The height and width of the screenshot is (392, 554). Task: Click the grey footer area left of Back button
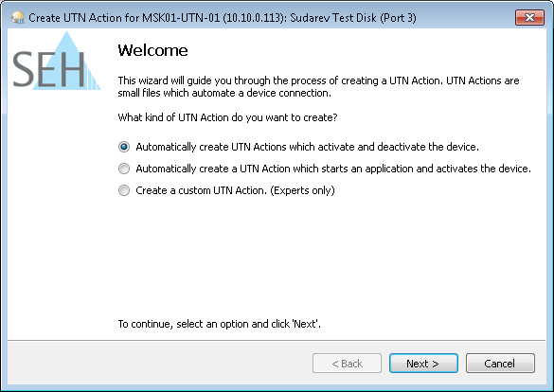(x=159, y=363)
